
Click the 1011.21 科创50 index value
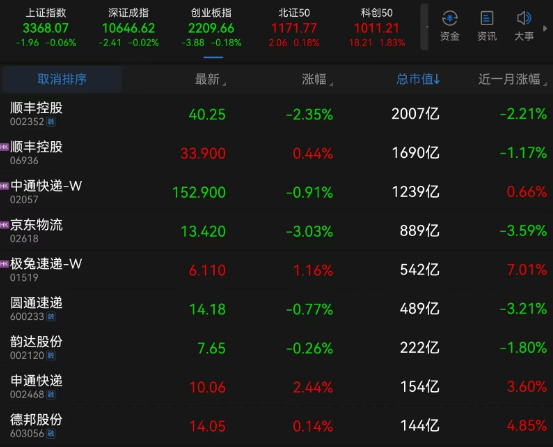point(377,28)
